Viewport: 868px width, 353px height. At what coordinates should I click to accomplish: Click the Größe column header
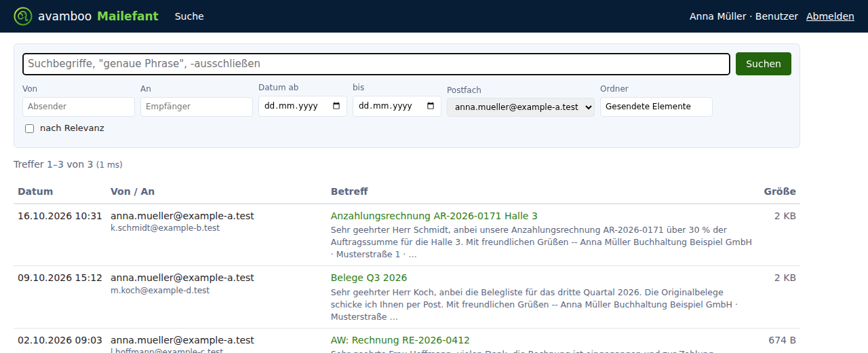(x=780, y=191)
